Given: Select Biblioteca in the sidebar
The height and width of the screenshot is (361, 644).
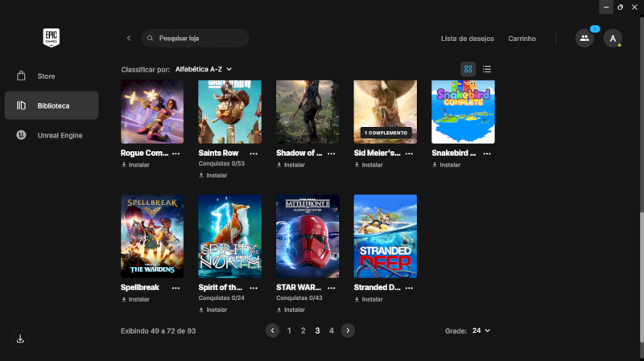Looking at the screenshot, I should [52, 105].
